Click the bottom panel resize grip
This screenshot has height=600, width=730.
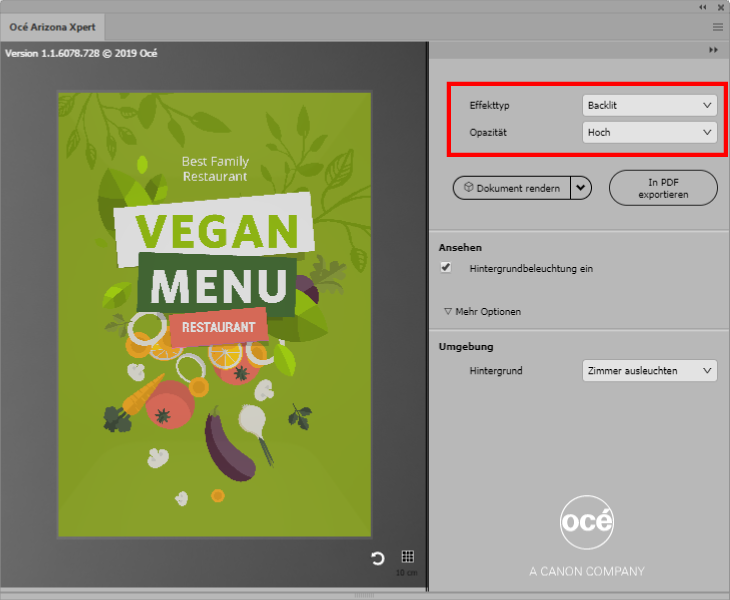click(365, 595)
